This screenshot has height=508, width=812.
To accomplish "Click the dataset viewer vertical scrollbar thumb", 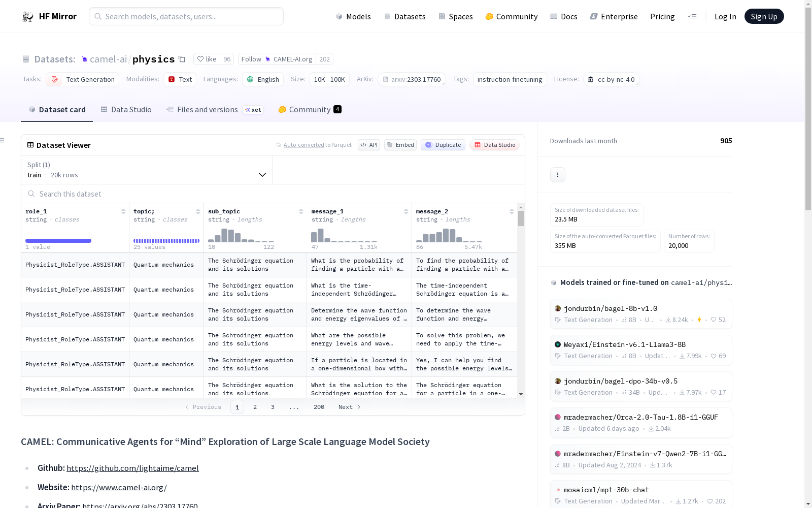I will [521, 218].
